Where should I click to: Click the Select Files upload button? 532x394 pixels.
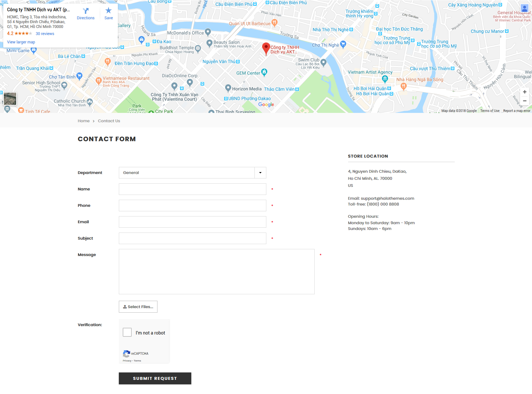pyautogui.click(x=138, y=307)
